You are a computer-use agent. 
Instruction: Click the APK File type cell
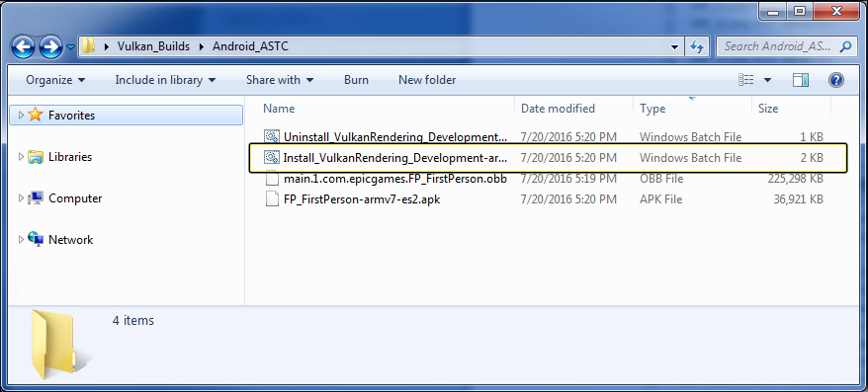pos(660,199)
